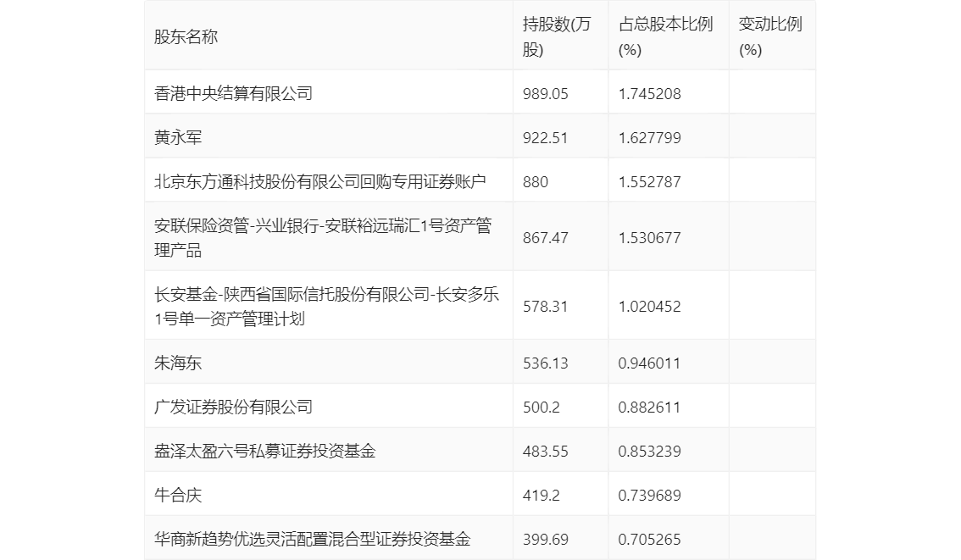This screenshot has height=560, width=961.
Task: Click the value 399.69
Action: click(x=546, y=540)
